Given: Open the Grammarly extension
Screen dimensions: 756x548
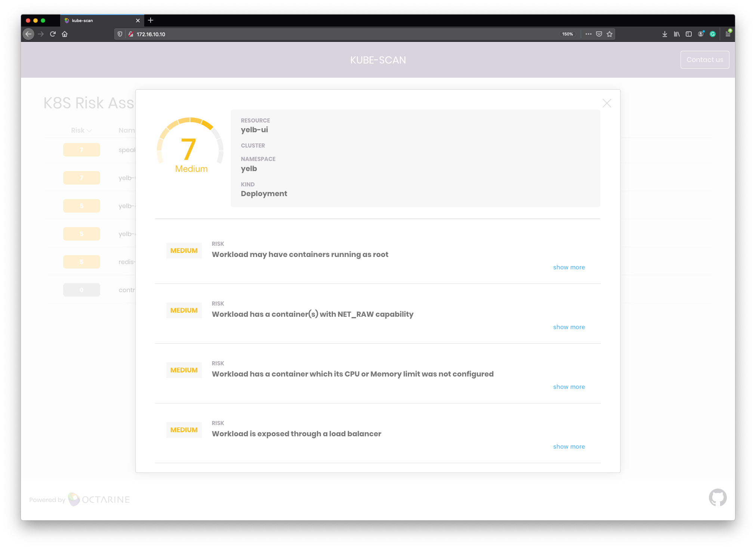Looking at the screenshot, I should (713, 34).
